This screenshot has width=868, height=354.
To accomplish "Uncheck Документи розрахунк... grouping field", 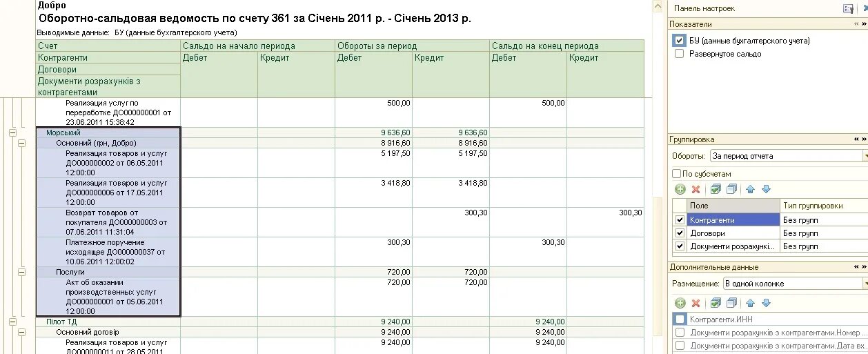I will (x=680, y=246).
